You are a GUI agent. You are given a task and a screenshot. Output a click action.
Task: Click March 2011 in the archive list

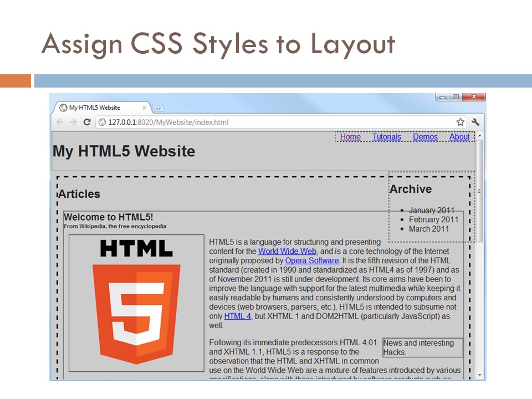tap(429, 229)
